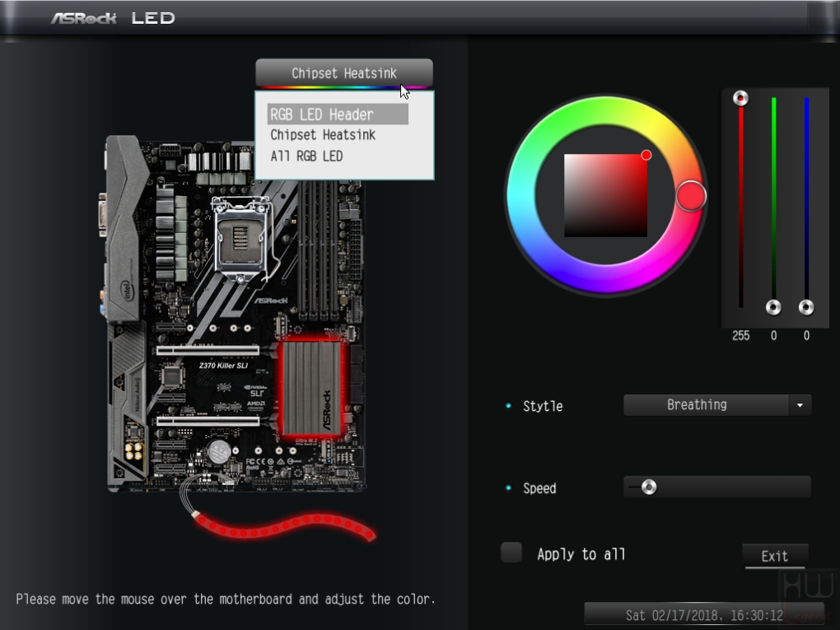
Task: Tick the Apply to all checkbox
Action: point(511,553)
